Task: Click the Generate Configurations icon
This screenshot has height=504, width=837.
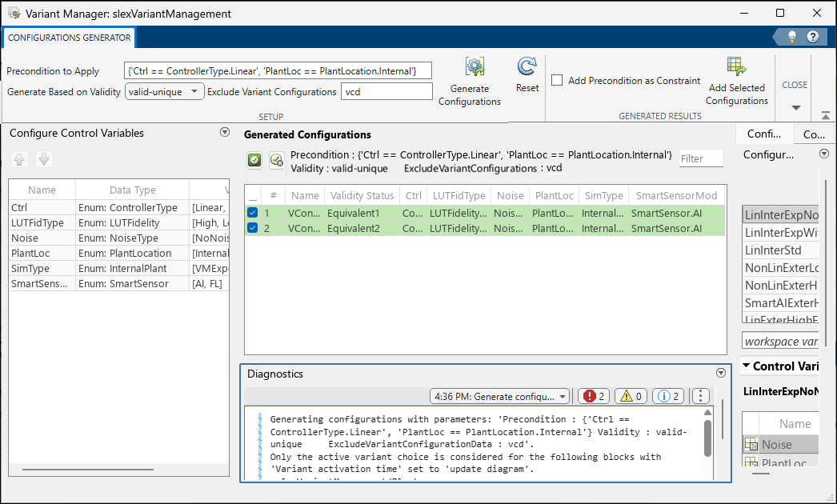Action: 474,66
